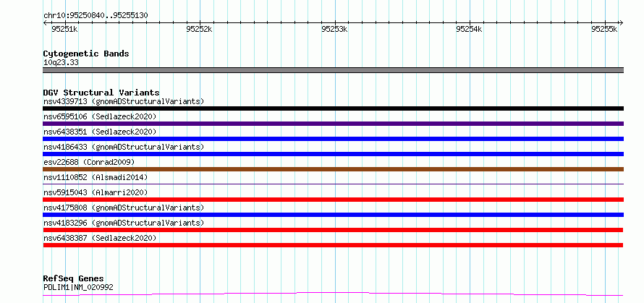This screenshot has height=303, width=644.
Task: Click the blue nsv4186433 variant bar
Action: [333, 154]
